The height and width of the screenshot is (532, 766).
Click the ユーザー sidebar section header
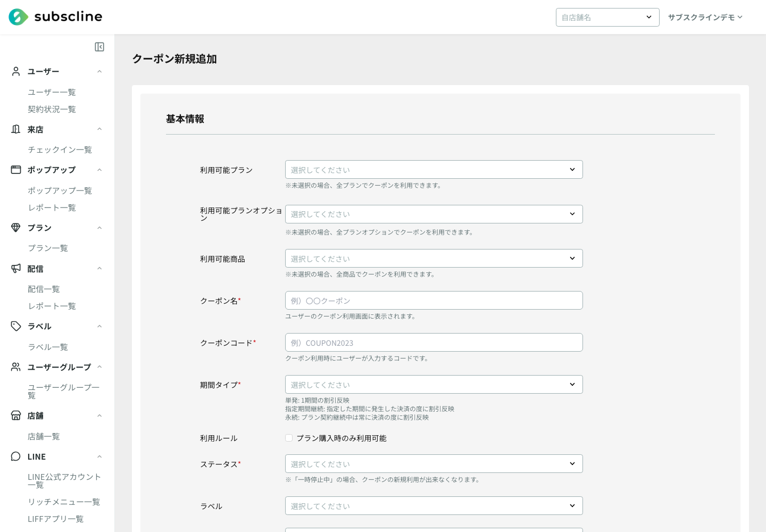point(57,71)
